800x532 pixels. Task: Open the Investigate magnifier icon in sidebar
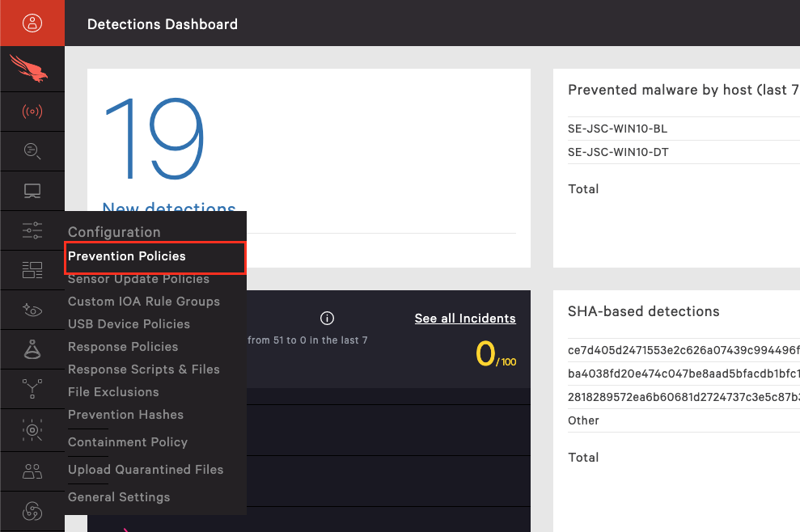(x=32, y=151)
